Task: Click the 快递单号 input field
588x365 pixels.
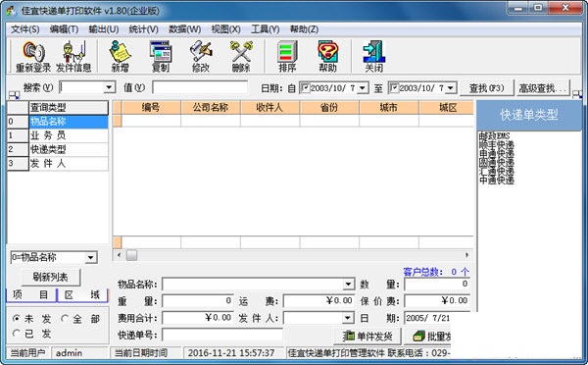Action: tap(222, 335)
